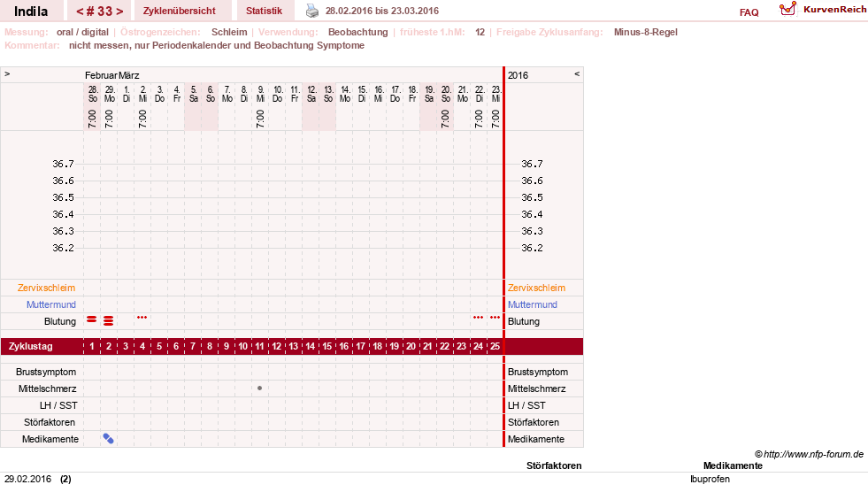The width and height of the screenshot is (868, 500).
Task: Click the Kommentar text about Periodenkalender
Action: tap(217, 45)
